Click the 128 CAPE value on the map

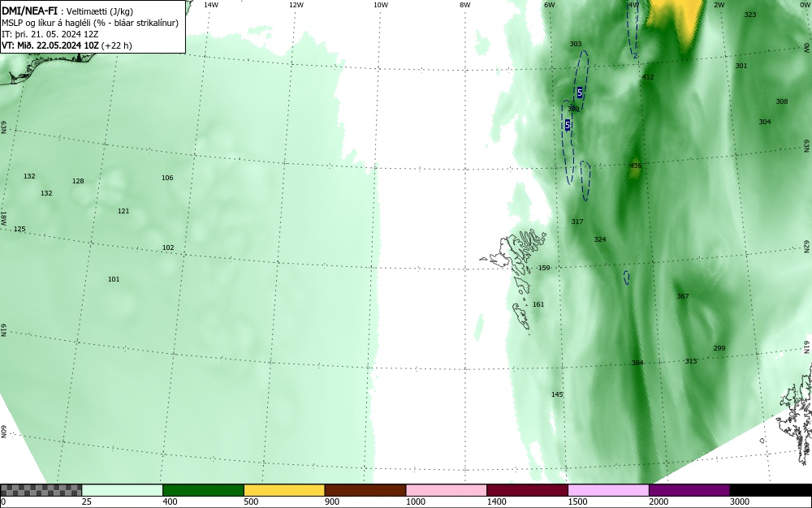[78, 181]
